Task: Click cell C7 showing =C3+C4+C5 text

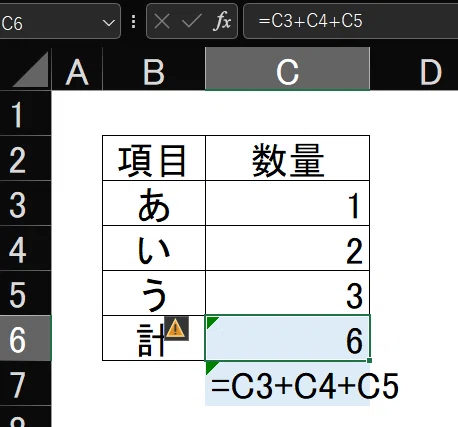Action: pyautogui.click(x=287, y=383)
